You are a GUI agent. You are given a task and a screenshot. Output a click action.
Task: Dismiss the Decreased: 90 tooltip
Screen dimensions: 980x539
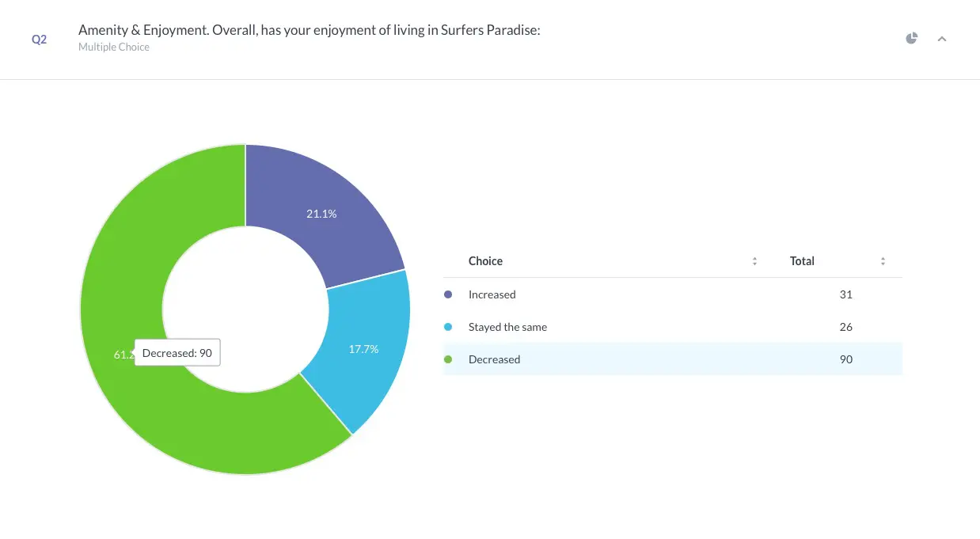click(x=177, y=352)
